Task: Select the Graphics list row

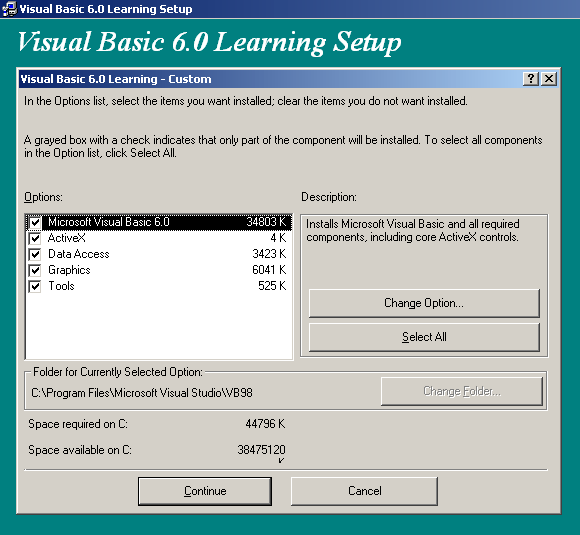Action: point(159,270)
